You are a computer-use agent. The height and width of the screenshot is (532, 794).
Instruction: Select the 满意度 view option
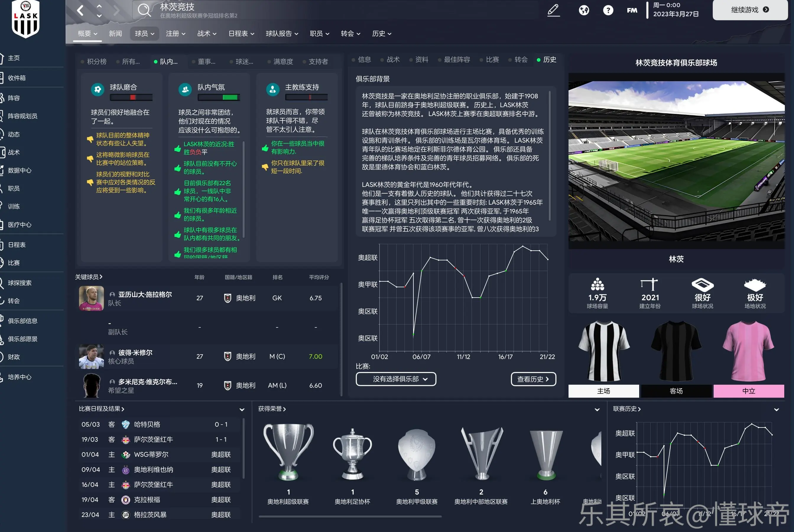(280, 61)
